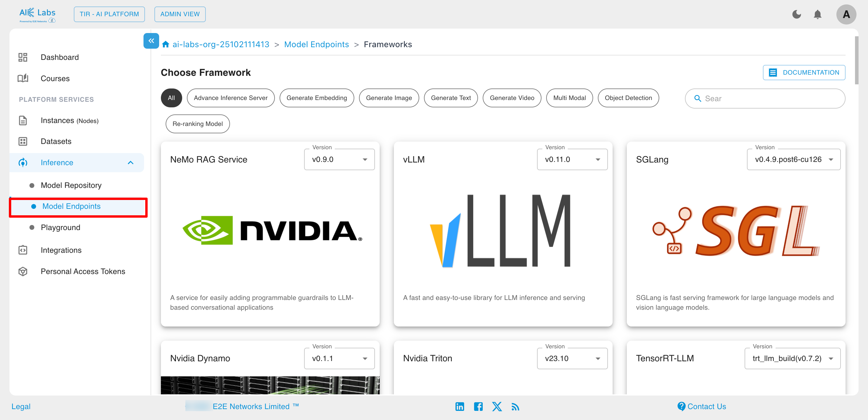Select Model Endpoints submenu item
Viewport: 868px width, 420px height.
coord(78,206)
